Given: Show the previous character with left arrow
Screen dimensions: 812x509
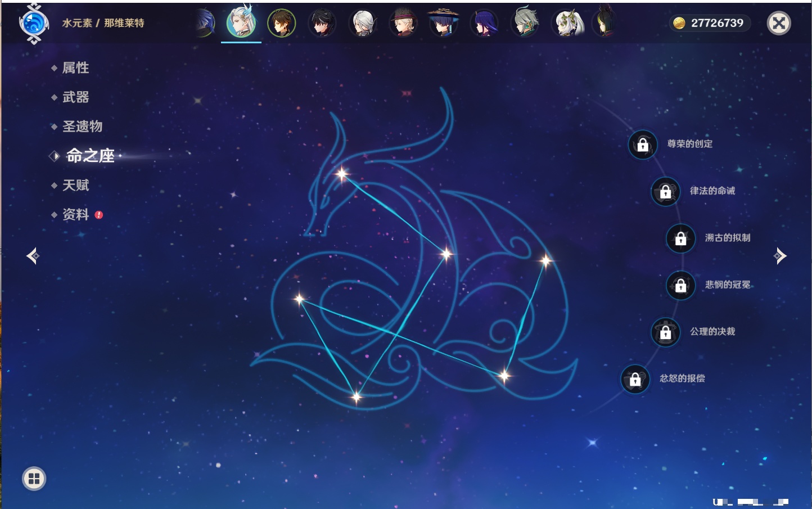Looking at the screenshot, I should click(33, 256).
